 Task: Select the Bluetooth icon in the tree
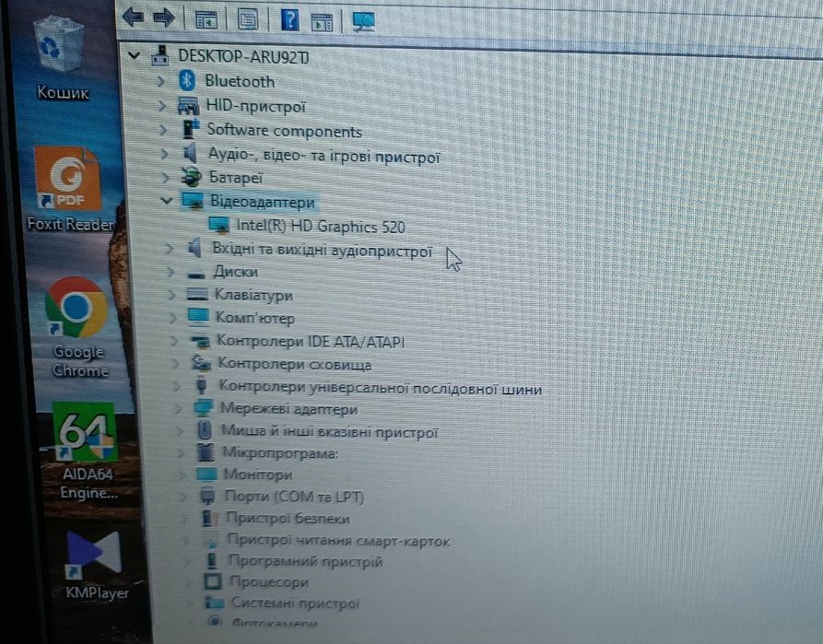tap(187, 81)
